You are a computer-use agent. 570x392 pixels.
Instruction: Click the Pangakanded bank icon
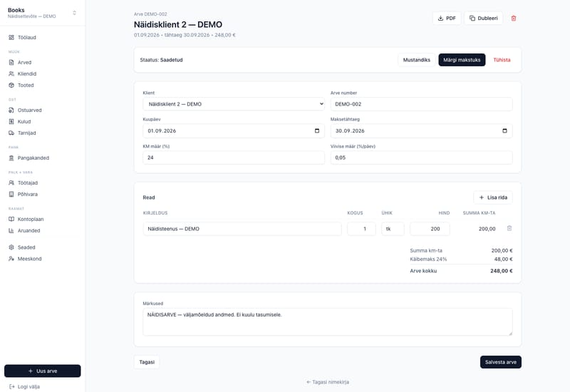point(11,158)
